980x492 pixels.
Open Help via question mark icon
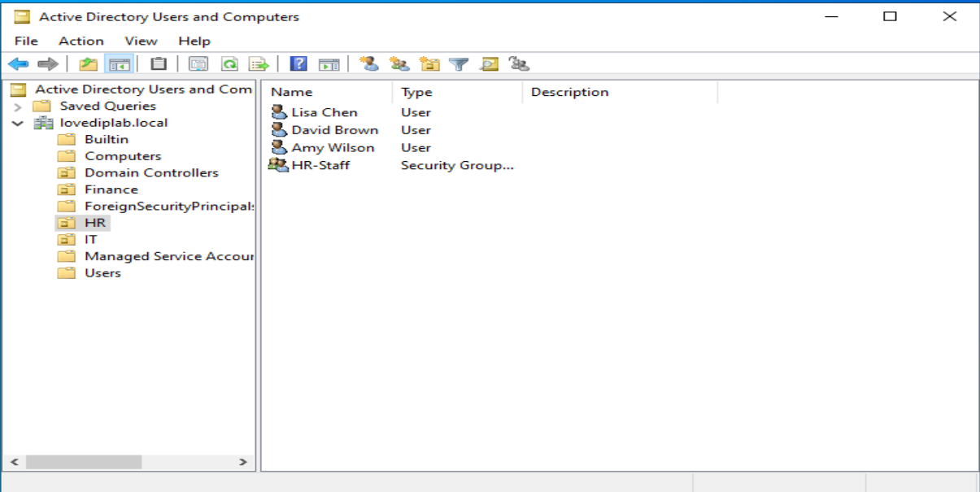click(298, 63)
